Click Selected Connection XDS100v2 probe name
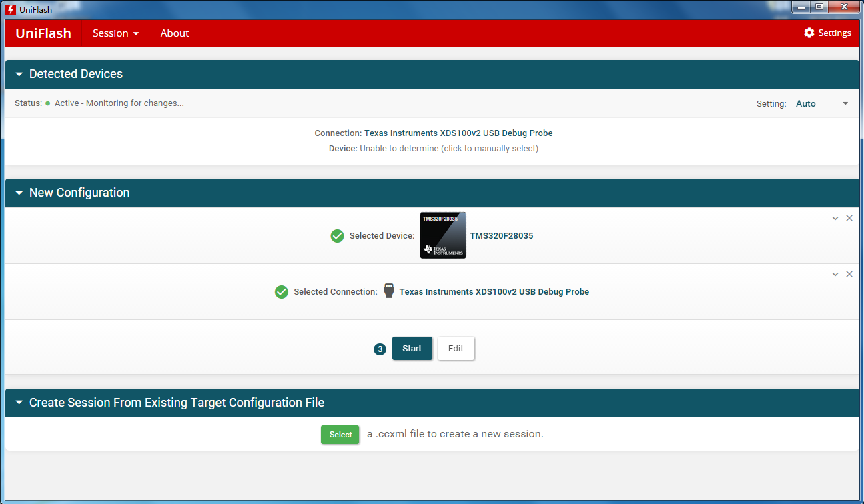 (x=494, y=292)
